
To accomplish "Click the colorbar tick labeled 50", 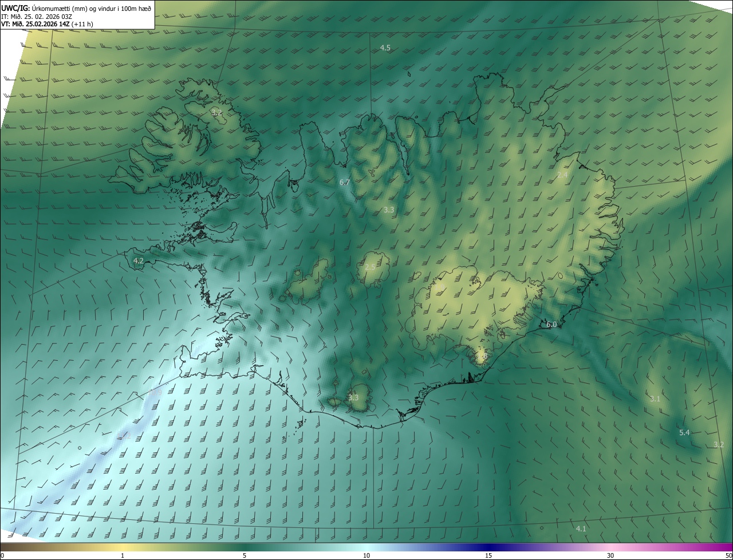I will (x=728, y=556).
